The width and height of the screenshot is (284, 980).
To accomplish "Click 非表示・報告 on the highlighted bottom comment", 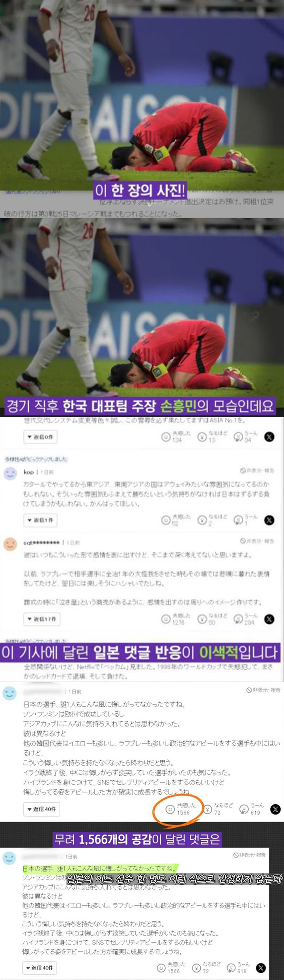I will tap(249, 855).
